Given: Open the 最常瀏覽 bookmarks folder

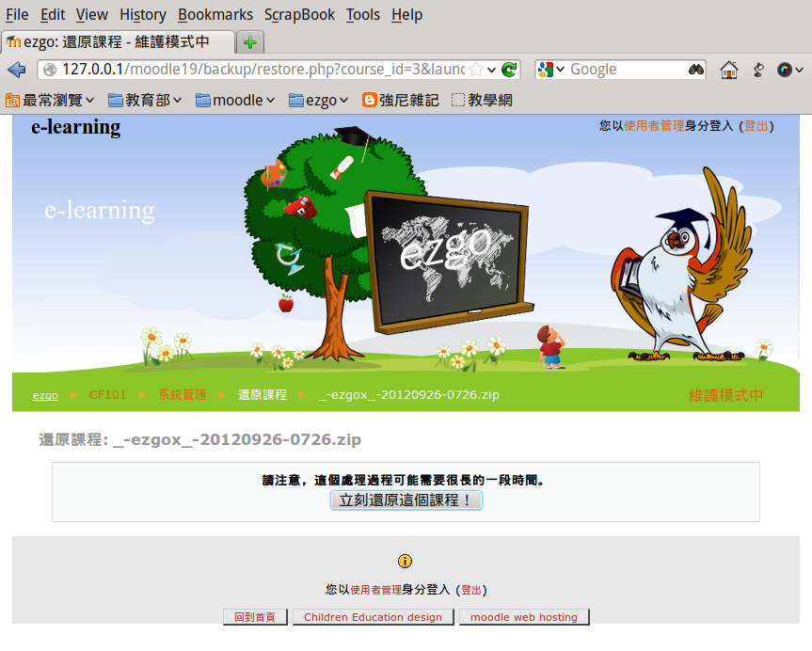Looking at the screenshot, I should (x=50, y=100).
